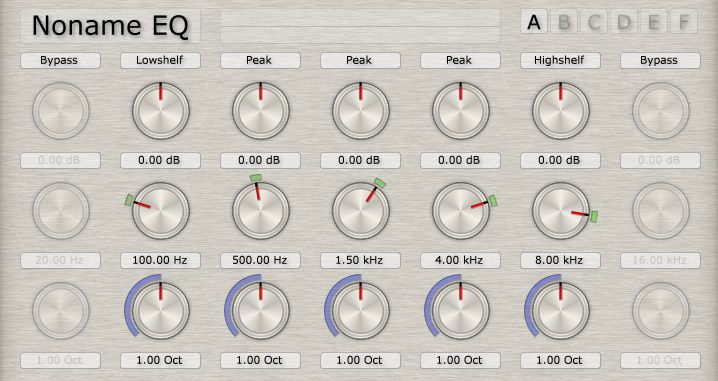Click the Lowshelf band gain knob
718x381 pixels.
pos(161,110)
